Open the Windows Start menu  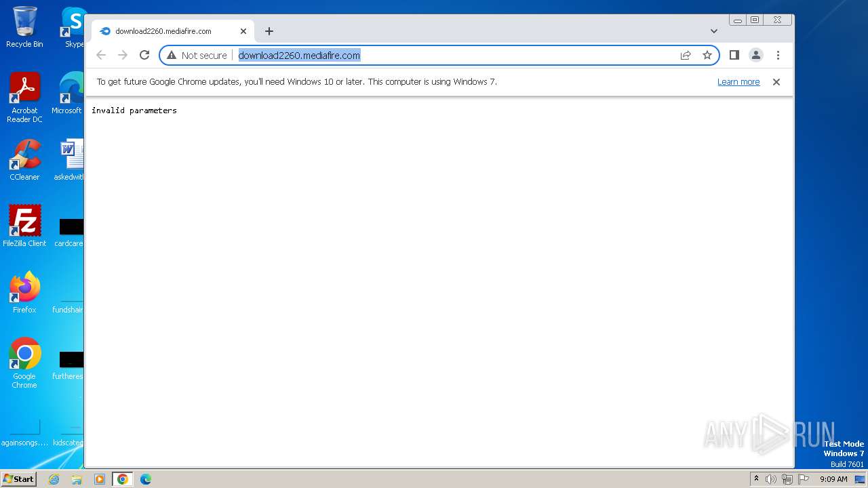[x=18, y=479]
